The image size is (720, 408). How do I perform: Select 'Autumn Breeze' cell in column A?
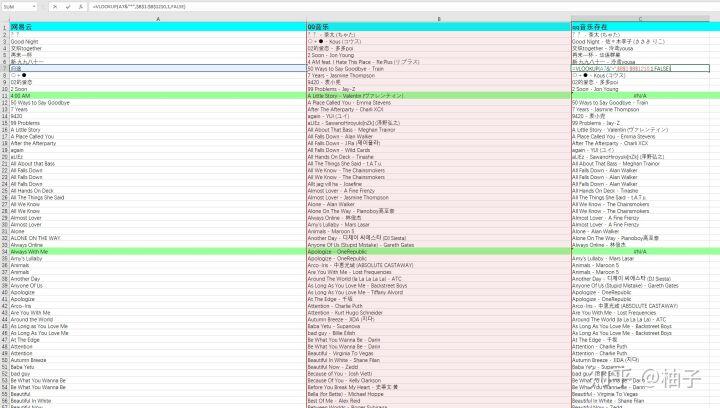pos(158,360)
